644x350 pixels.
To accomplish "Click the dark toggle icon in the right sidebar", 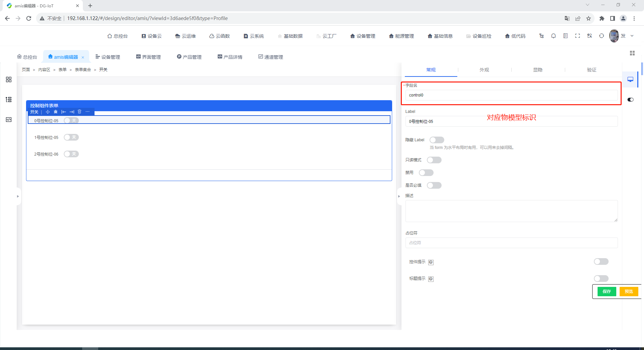I will point(630,100).
